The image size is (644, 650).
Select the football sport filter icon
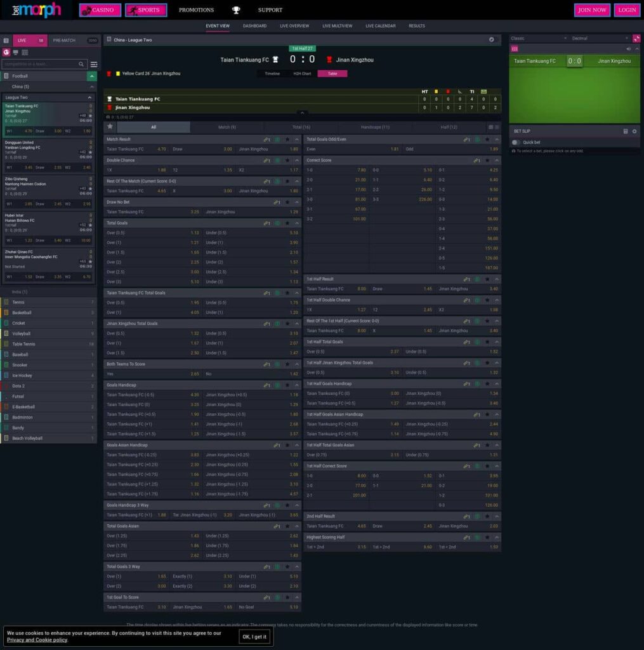6,52
